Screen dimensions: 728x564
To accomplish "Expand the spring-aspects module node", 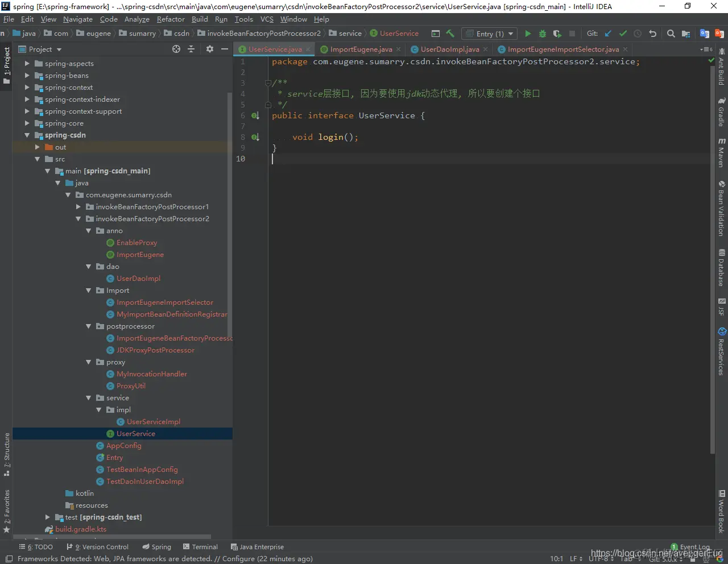I will pos(27,64).
